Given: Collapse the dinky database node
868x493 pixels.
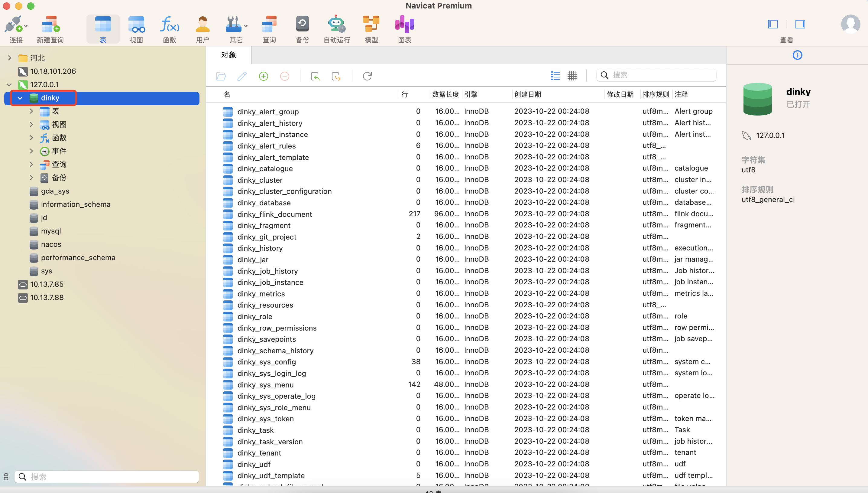Looking at the screenshot, I should [20, 98].
